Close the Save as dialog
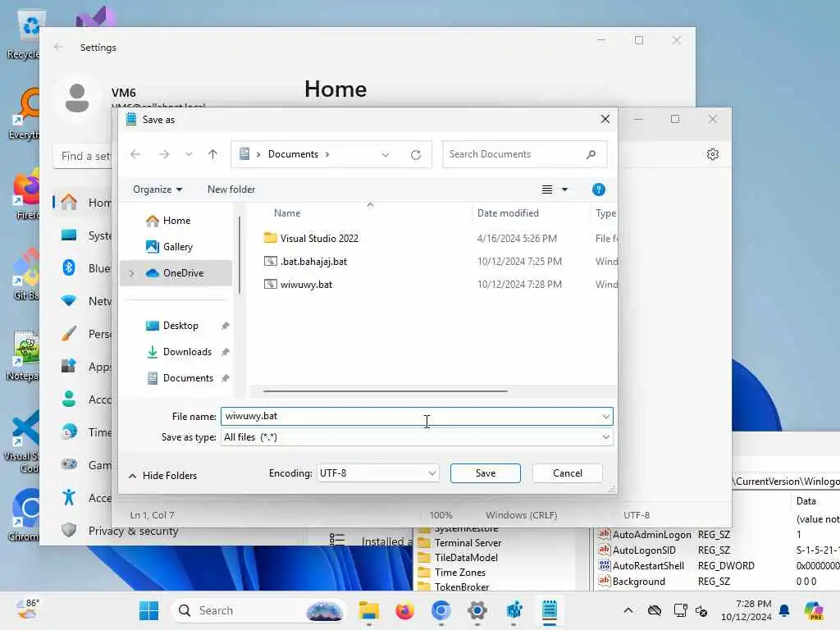This screenshot has width=840, height=630. click(605, 119)
